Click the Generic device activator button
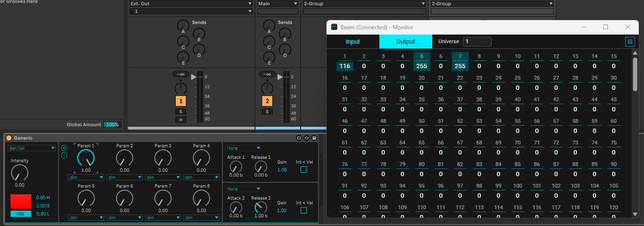 pos(9,138)
